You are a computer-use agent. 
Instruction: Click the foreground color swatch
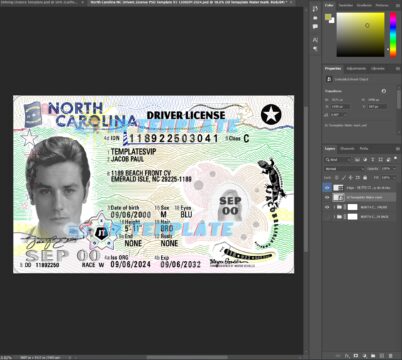point(328,17)
